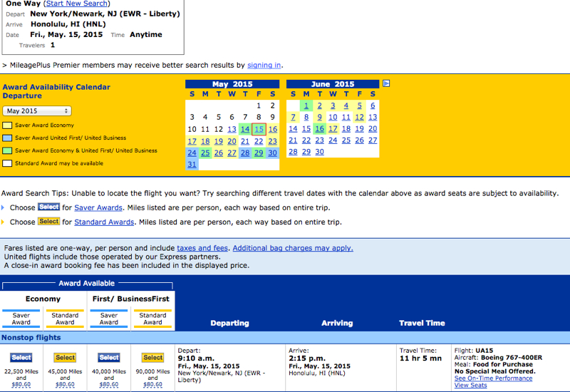The height and width of the screenshot is (392, 570).
Task: Click the Start New Search link
Action: (77, 4)
